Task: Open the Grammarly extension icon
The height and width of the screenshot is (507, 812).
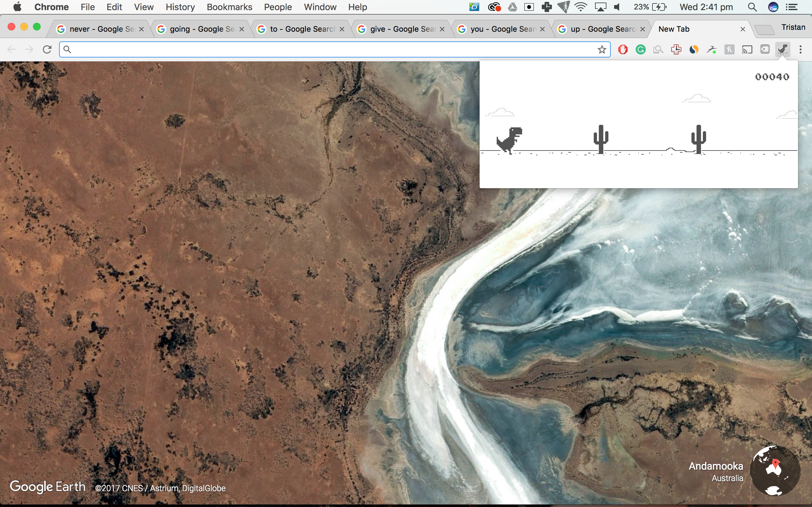Action: (640, 50)
